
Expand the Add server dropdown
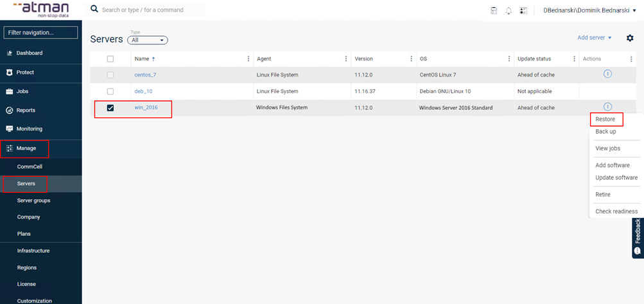click(x=594, y=38)
